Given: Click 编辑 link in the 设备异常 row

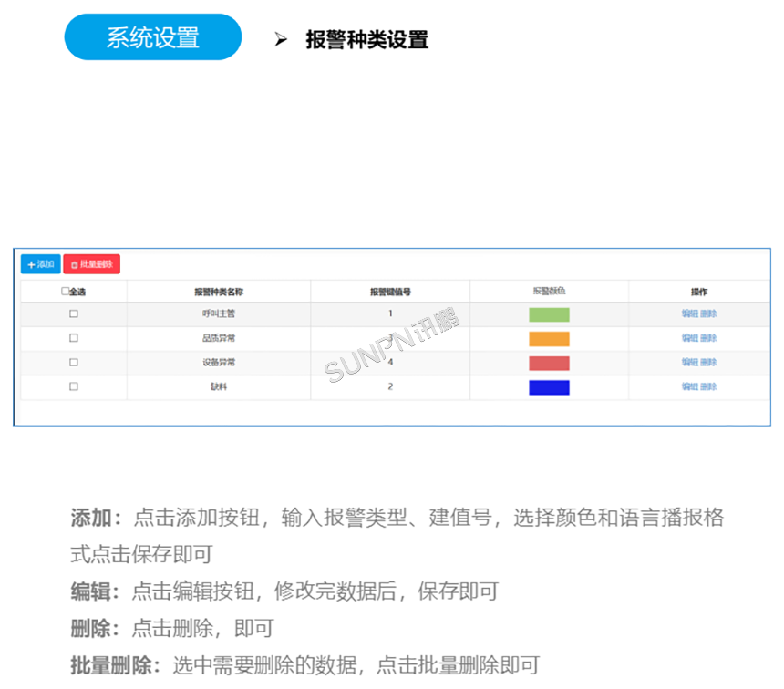Looking at the screenshot, I should [689, 362].
